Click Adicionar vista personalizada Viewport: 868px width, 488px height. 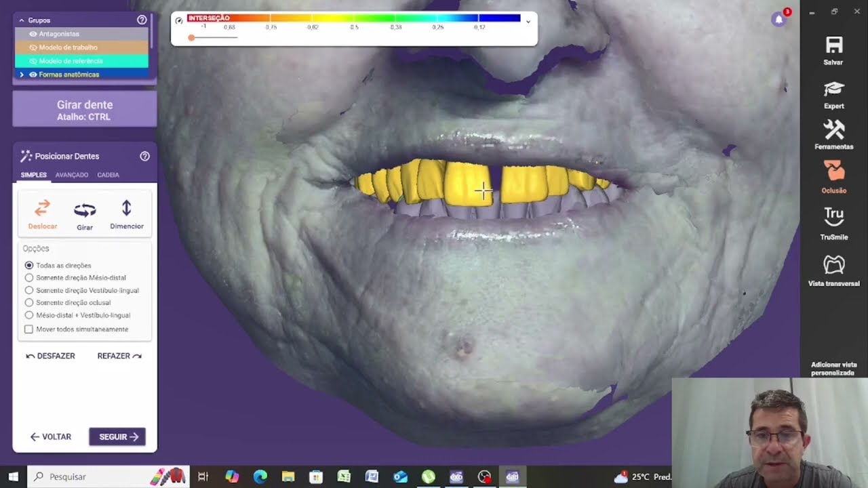point(833,369)
